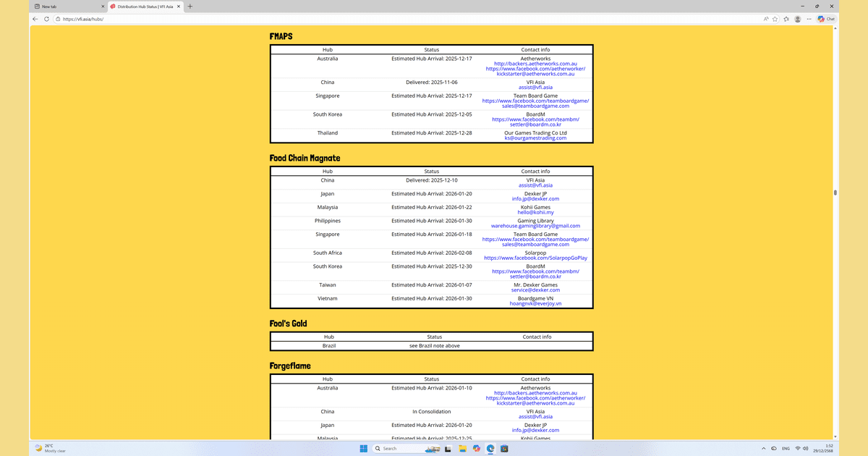868x456 pixels.
Task: Open the Read aloud icon in address bar
Action: (x=765, y=19)
